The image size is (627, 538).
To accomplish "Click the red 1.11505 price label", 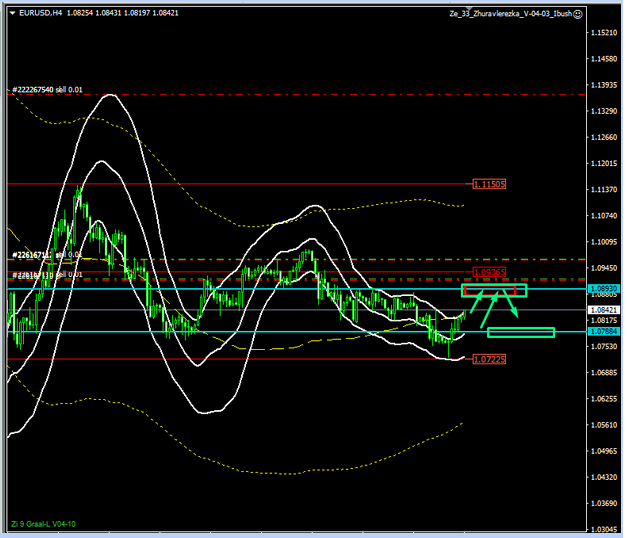I will (x=489, y=184).
